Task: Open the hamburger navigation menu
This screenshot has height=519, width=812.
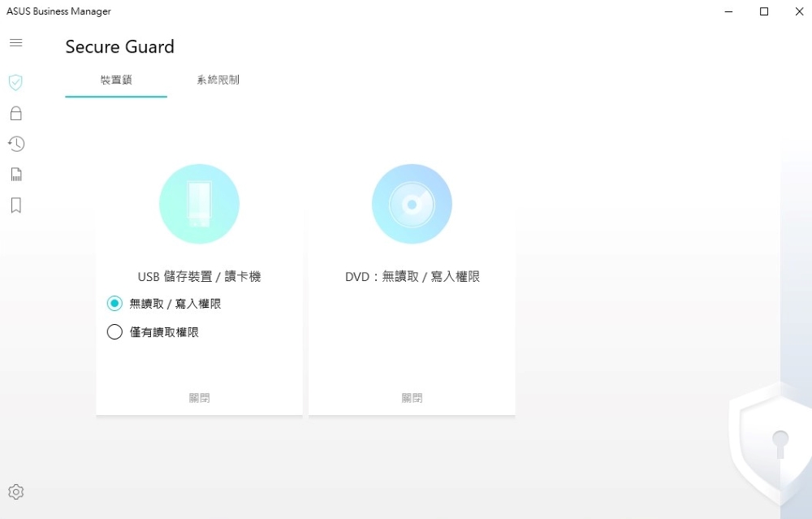Action: pyautogui.click(x=16, y=42)
